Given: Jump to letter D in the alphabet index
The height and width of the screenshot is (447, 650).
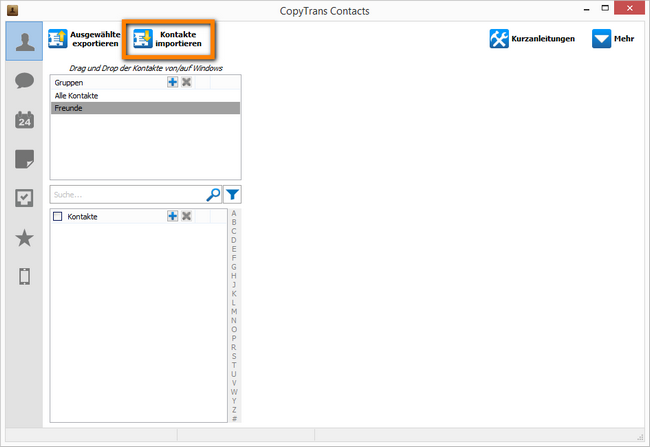Looking at the screenshot, I should pyautogui.click(x=234, y=240).
